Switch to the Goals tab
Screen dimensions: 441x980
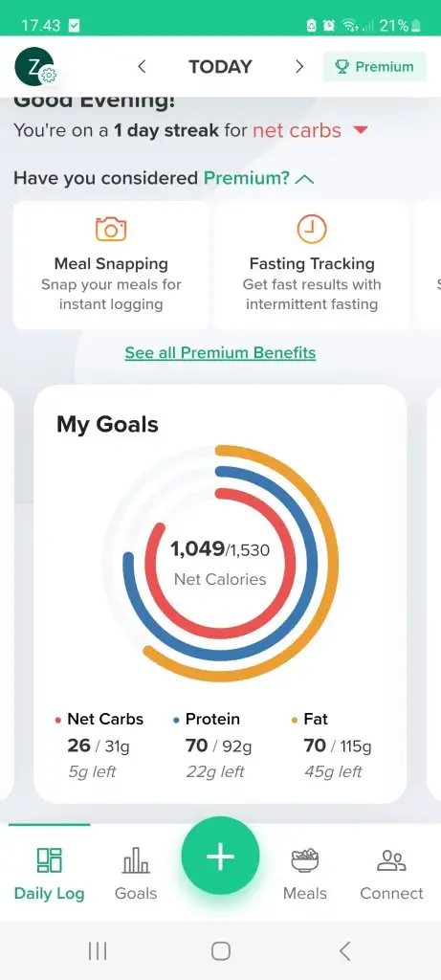[136, 874]
